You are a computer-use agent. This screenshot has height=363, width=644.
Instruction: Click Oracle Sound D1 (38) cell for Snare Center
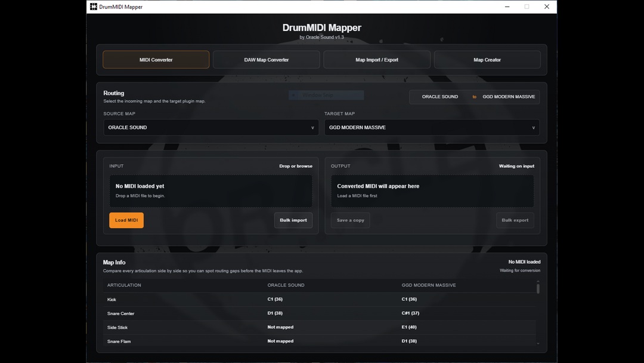pyautogui.click(x=275, y=313)
